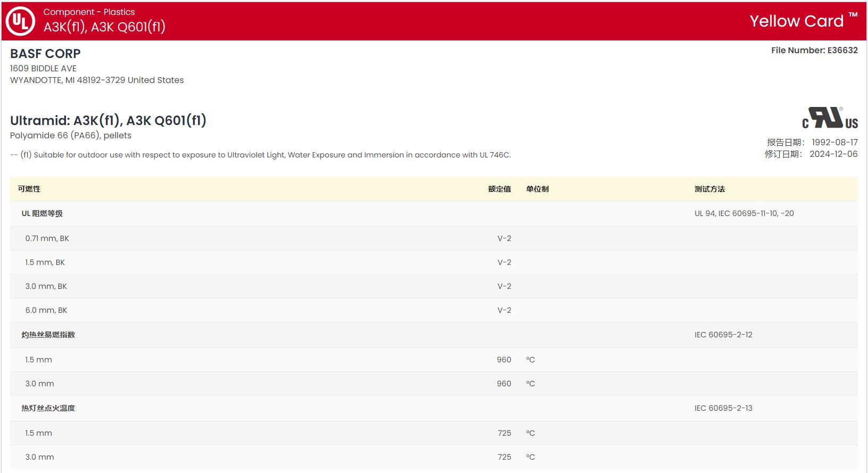Click the 额定值 column header
This screenshot has width=868, height=473.
(500, 189)
